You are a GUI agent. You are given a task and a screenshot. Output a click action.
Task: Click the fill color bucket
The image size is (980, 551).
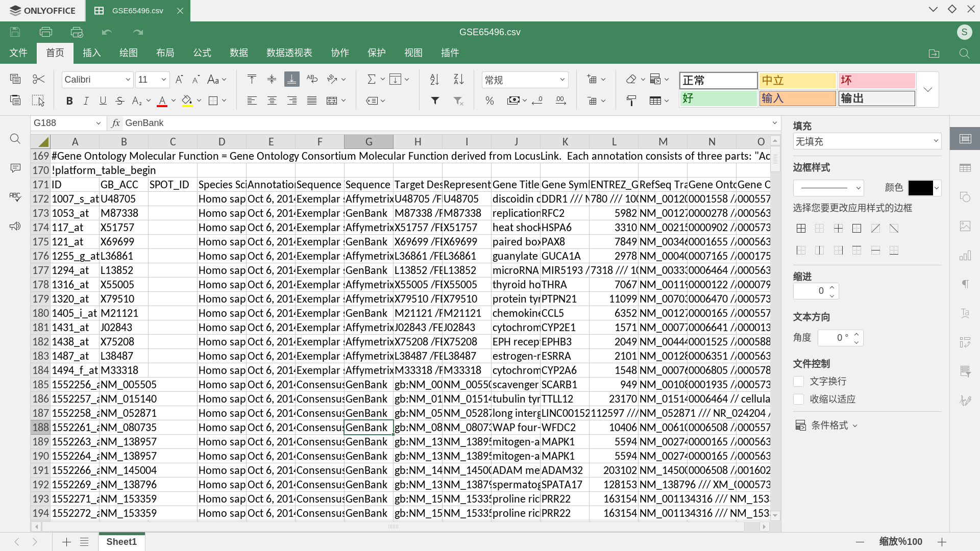[187, 101]
